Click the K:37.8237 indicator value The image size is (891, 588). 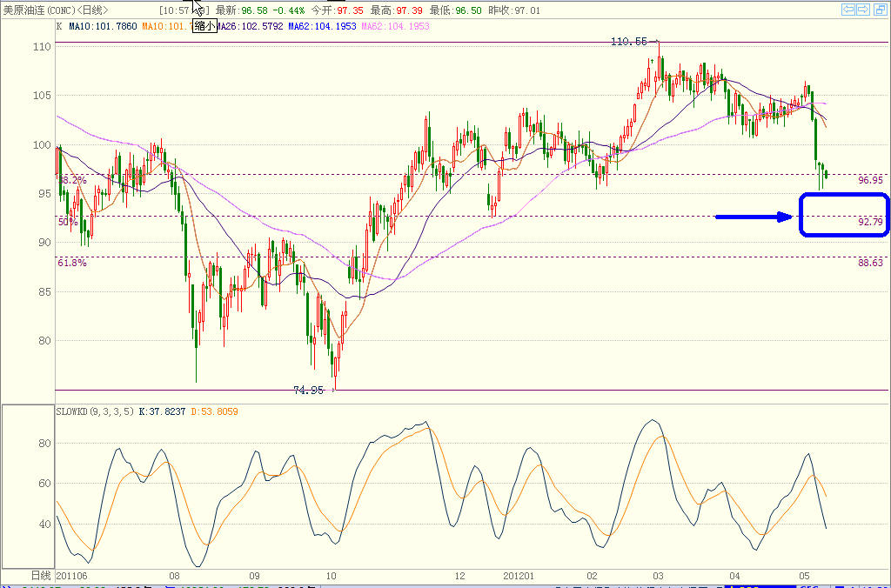162,411
